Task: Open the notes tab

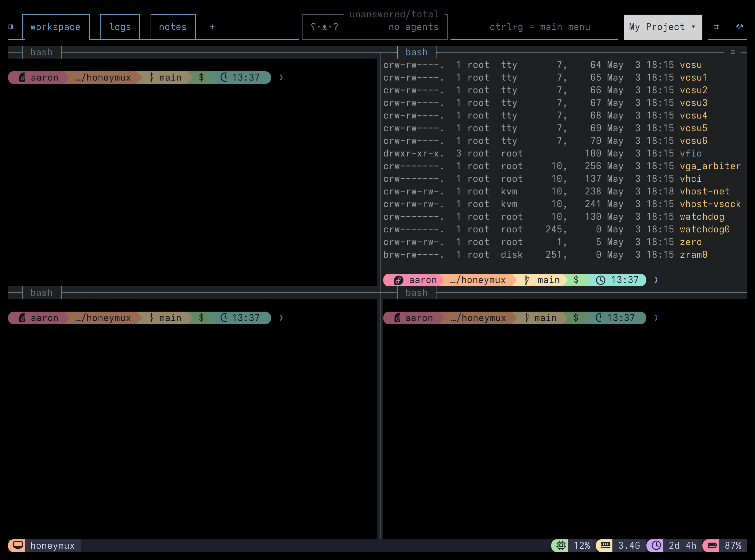Action: (173, 27)
